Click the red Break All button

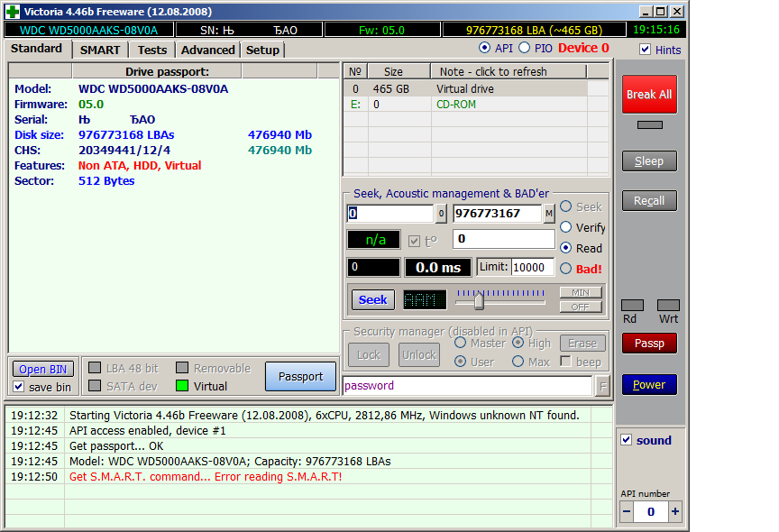649,95
